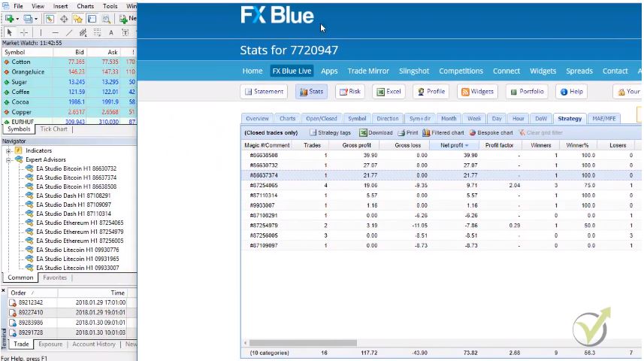The height and width of the screenshot is (361, 644).
Task: Select the equidistant channel tool
Action: tap(83, 32)
